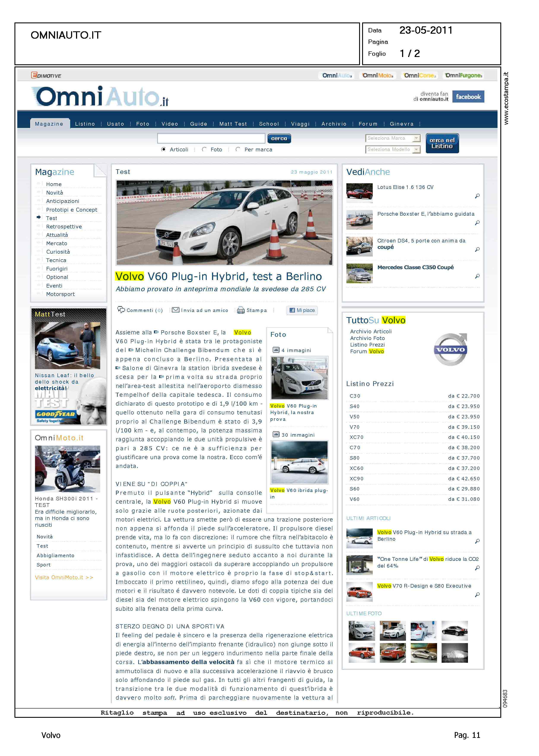Click the Facebook Mi piace button
This screenshot has width=539, height=756.
pyautogui.click(x=302, y=310)
